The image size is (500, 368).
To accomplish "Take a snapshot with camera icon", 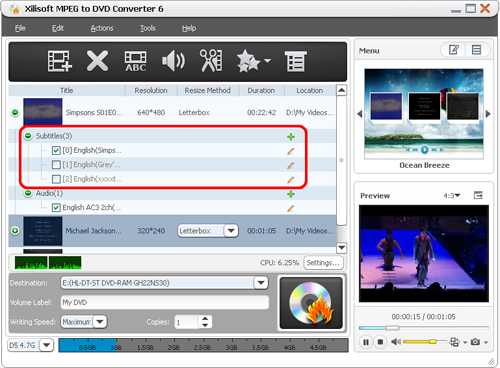I will 475,342.
